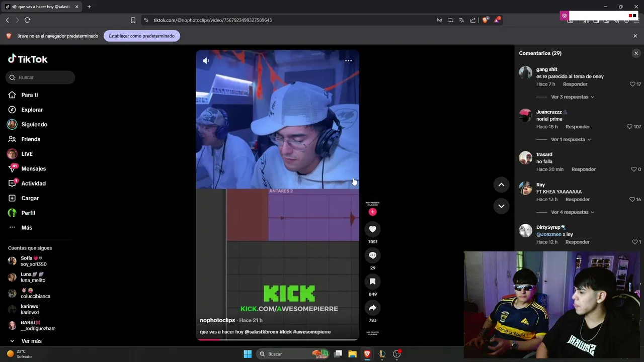Like Juancruzzz's comment with 107 likes

629,127
